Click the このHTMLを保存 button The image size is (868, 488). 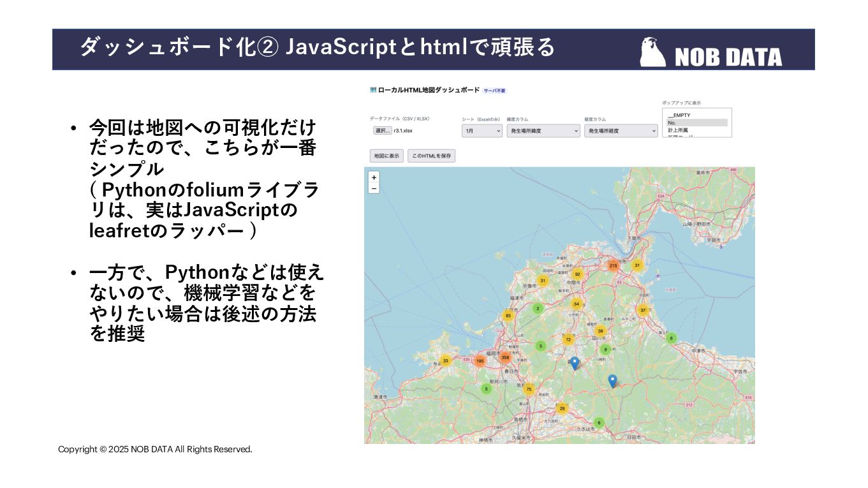click(431, 156)
